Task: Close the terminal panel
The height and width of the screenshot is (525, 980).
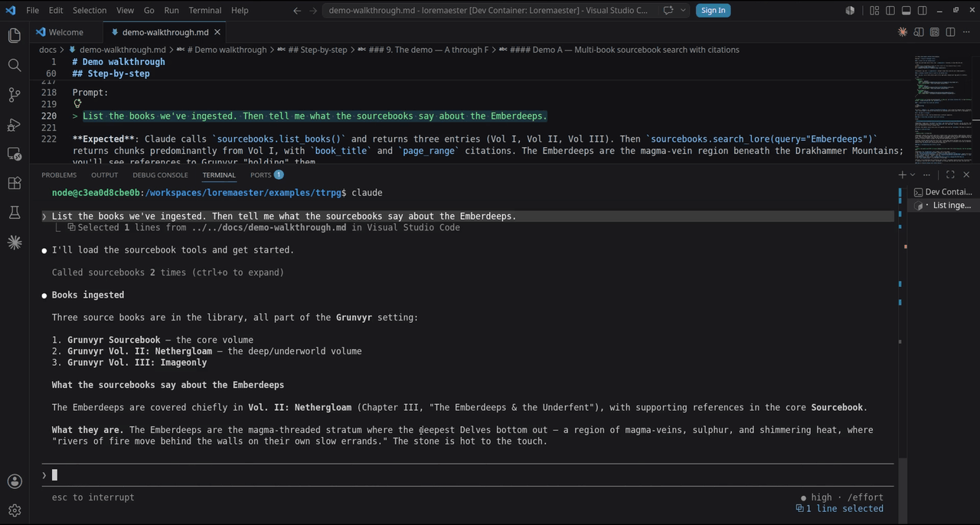Action: click(966, 174)
